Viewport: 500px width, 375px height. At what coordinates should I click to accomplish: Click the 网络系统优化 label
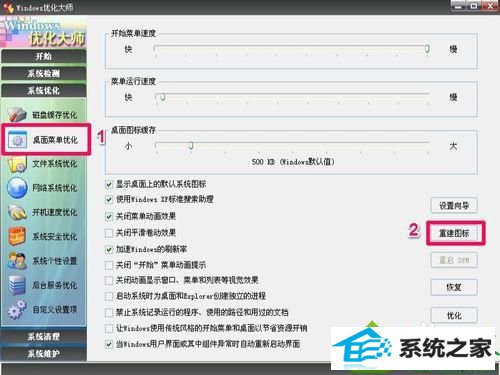pos(55,188)
